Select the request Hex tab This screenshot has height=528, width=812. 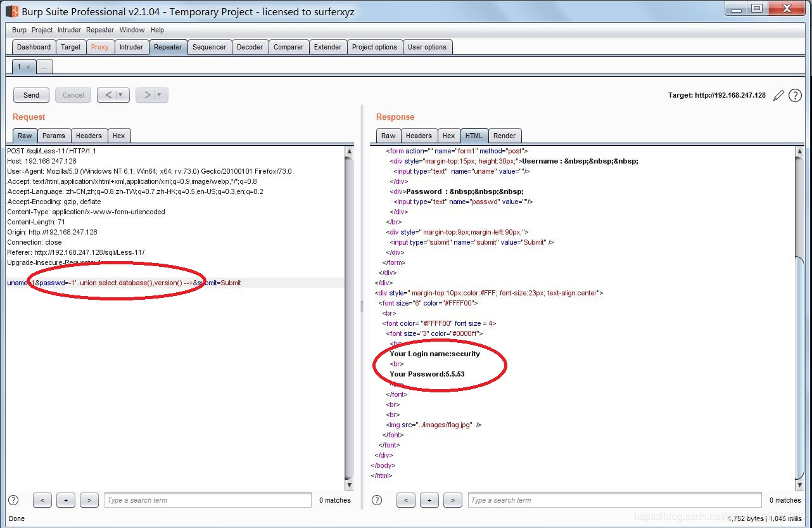click(118, 136)
